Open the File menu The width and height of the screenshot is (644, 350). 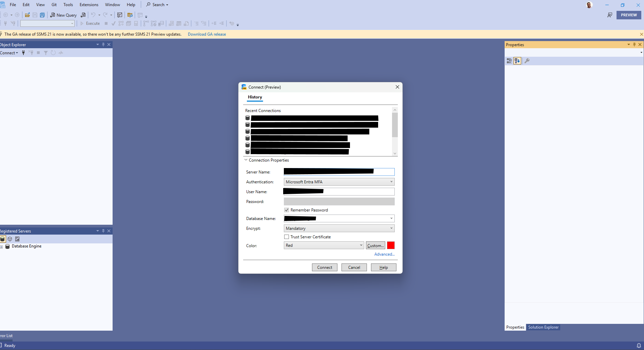pos(13,5)
